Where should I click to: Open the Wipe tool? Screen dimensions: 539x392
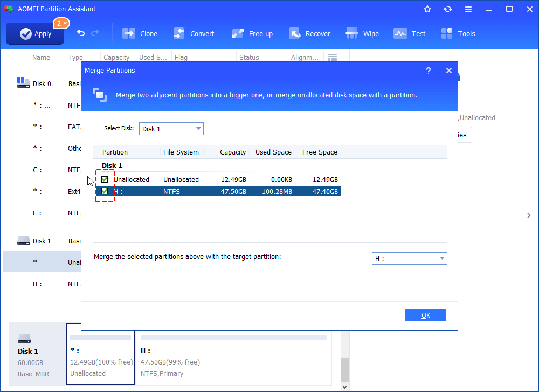point(362,33)
